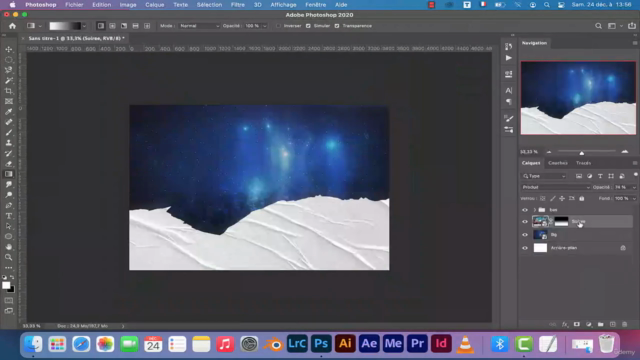Screen dimensions: 640x360
Task: Select the Elliptical Marquee tool
Action: pyautogui.click(x=9, y=60)
